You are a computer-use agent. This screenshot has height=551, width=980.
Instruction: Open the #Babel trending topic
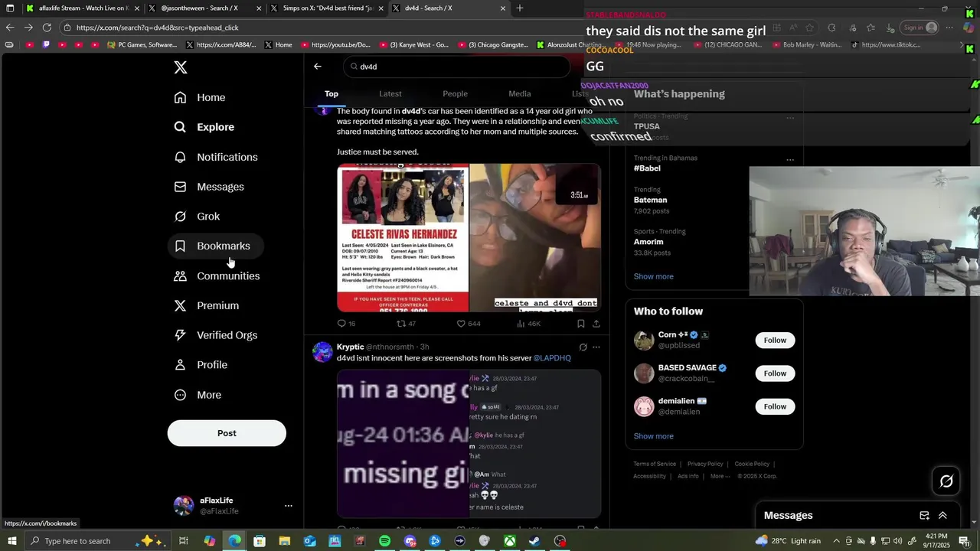[x=647, y=168]
